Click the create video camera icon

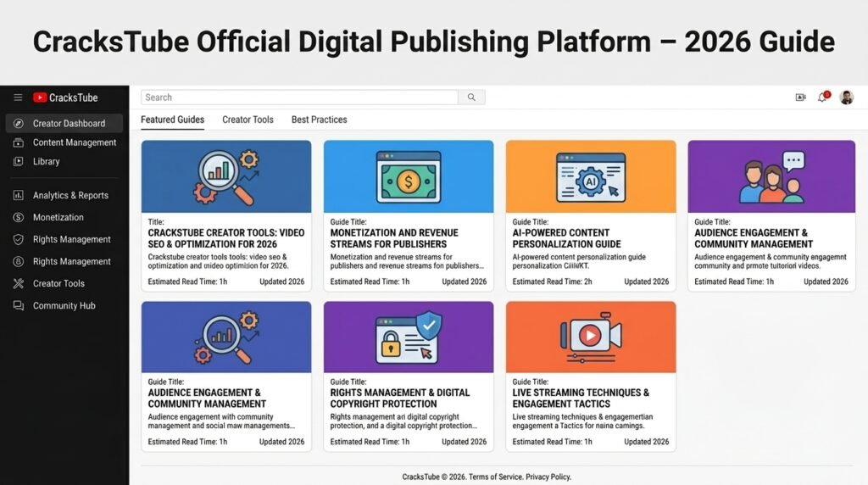[800, 98]
